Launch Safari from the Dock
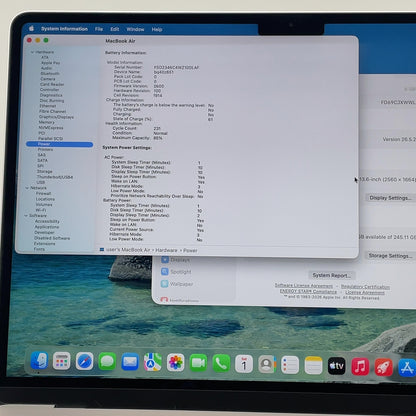416x416 pixels. [84, 361]
